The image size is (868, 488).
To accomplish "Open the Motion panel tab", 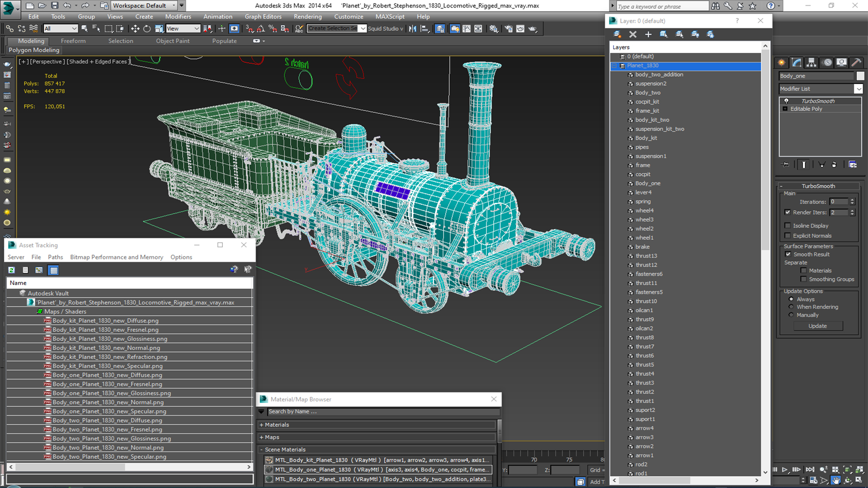I will [827, 62].
